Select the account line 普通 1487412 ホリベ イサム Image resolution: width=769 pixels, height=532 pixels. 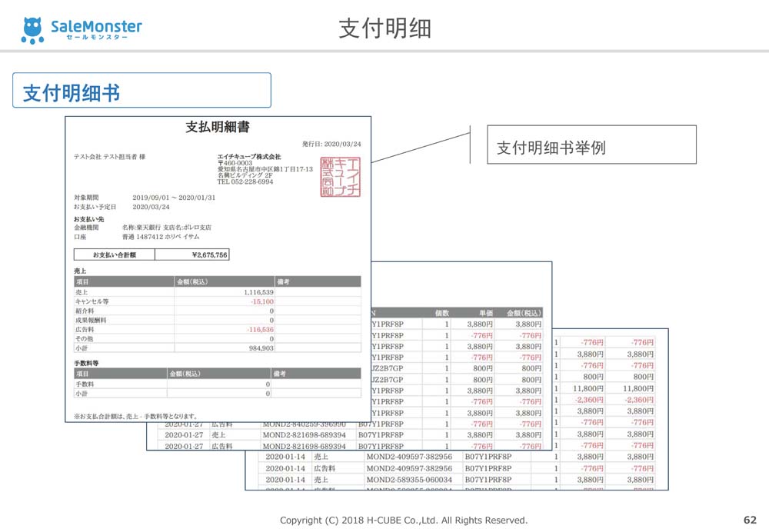point(161,237)
